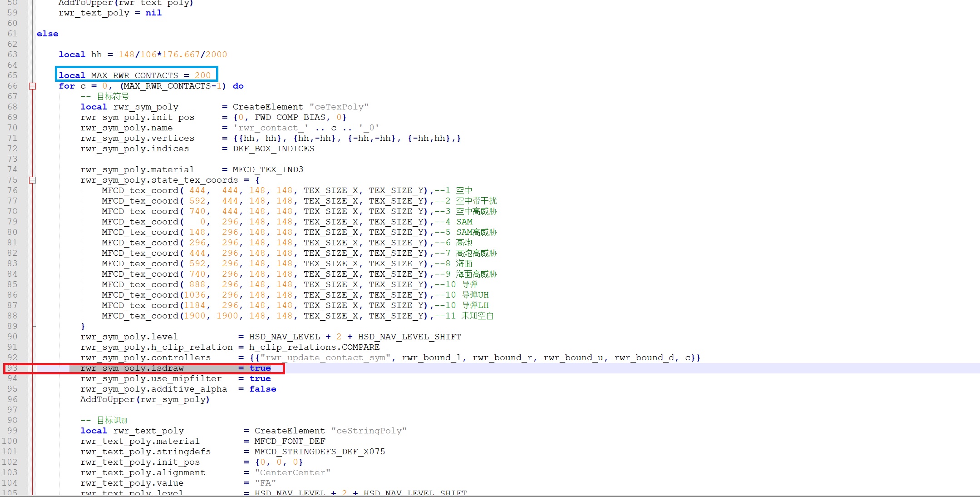Click the comment '-- 目标识别'
980x497 pixels.
(104, 420)
